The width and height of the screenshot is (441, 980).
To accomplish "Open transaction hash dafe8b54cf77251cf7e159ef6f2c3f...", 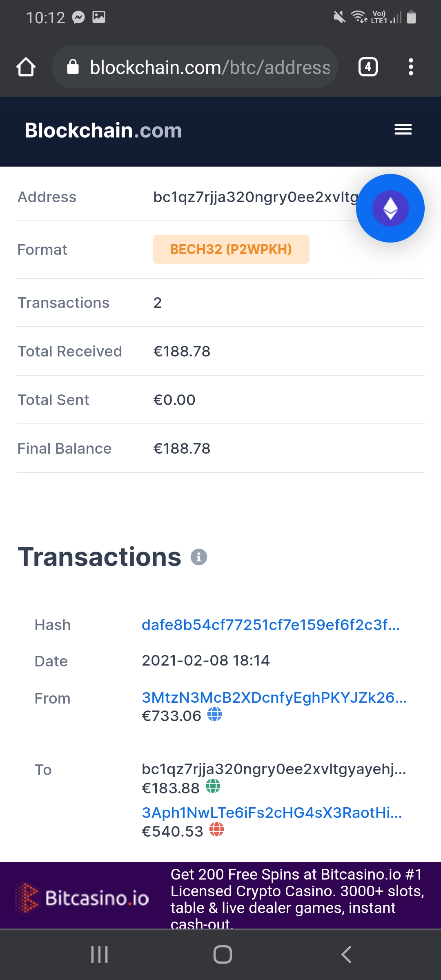I will point(271,624).
